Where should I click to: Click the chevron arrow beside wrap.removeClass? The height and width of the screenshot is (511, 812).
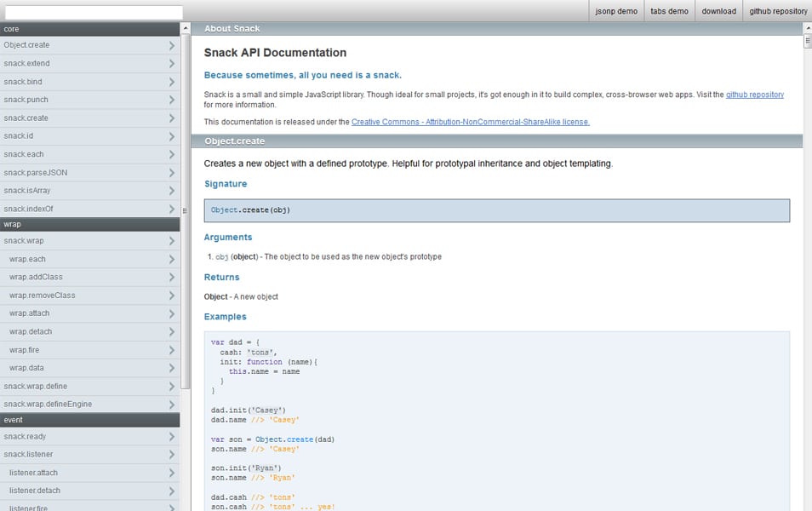(171, 296)
